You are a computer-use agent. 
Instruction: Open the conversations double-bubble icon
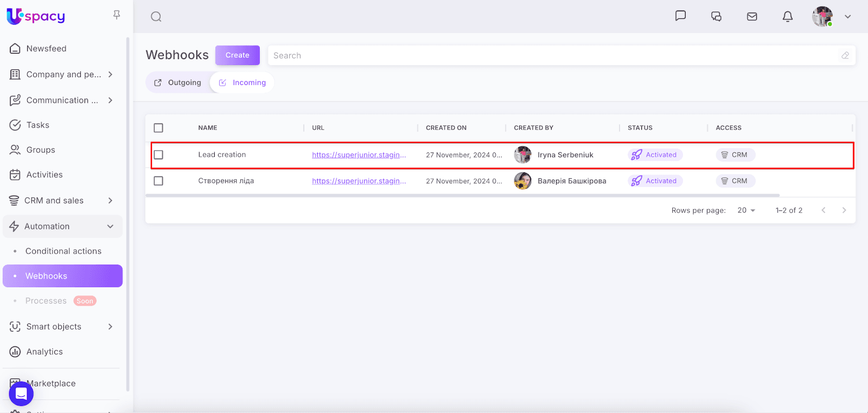(716, 17)
